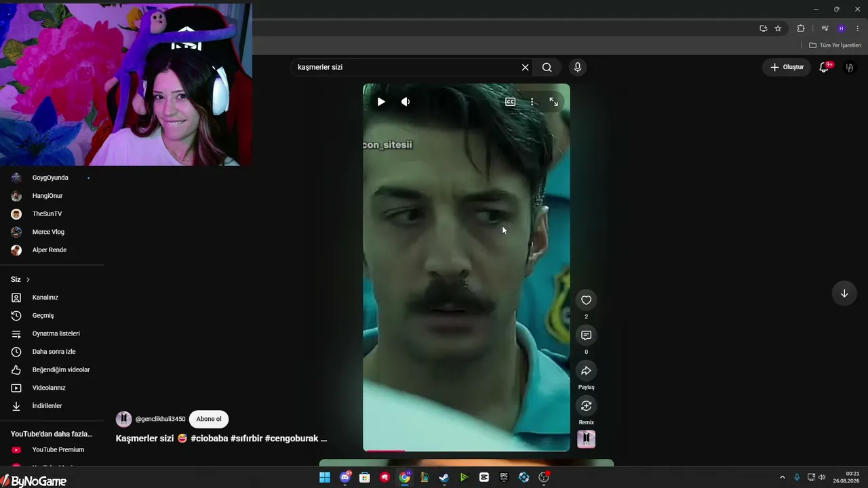Viewport: 868px width, 488px height.
Task: Click the streamer webcam overlay
Action: coord(126,83)
